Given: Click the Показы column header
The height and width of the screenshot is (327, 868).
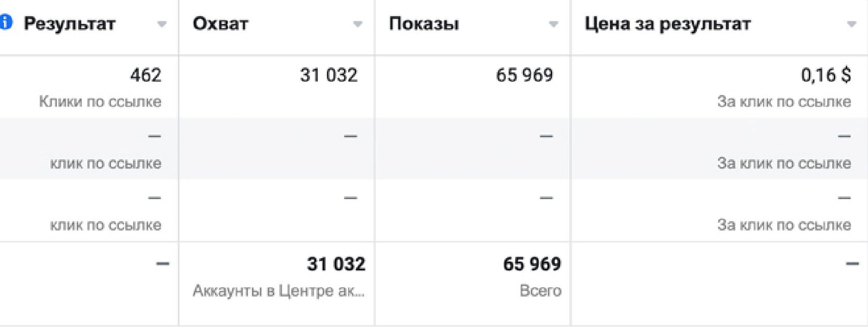Looking at the screenshot, I should click(424, 24).
